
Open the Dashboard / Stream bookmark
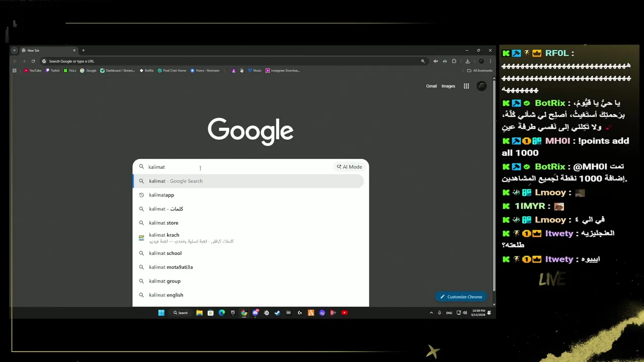point(118,70)
